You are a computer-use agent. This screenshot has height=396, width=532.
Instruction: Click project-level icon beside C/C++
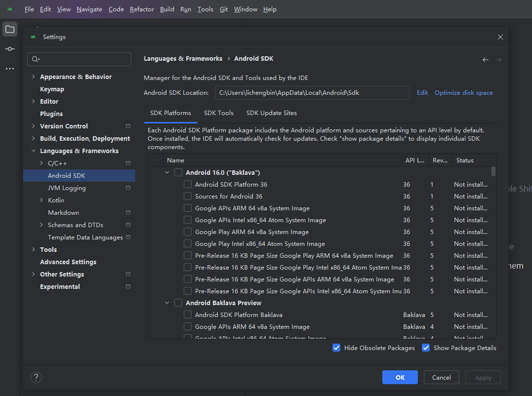pos(128,163)
